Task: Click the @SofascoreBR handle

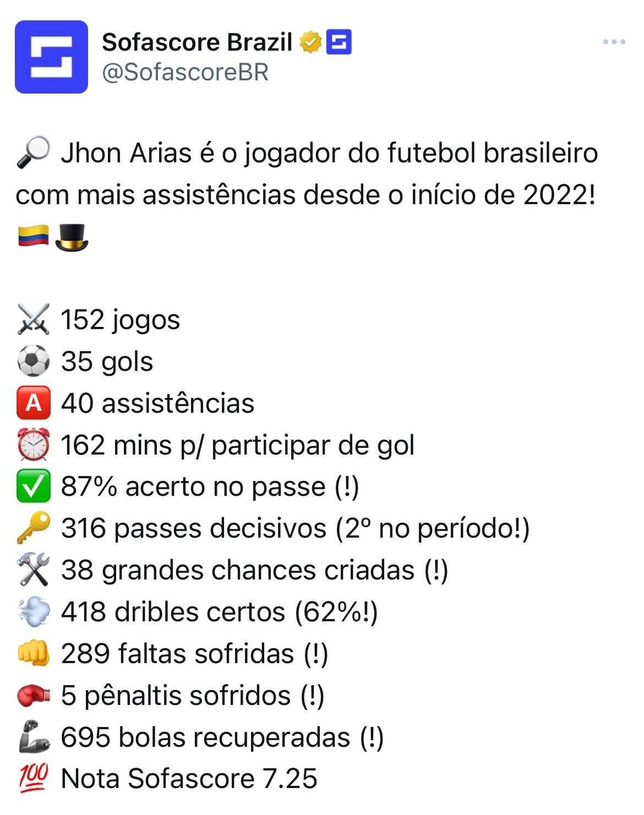Action: [185, 72]
